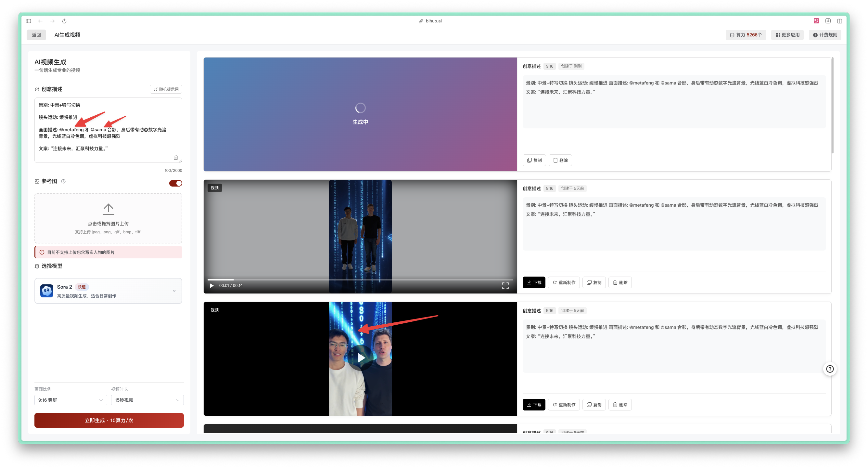
Task: Toggle the split view icon at toolbar end
Action: tap(840, 21)
